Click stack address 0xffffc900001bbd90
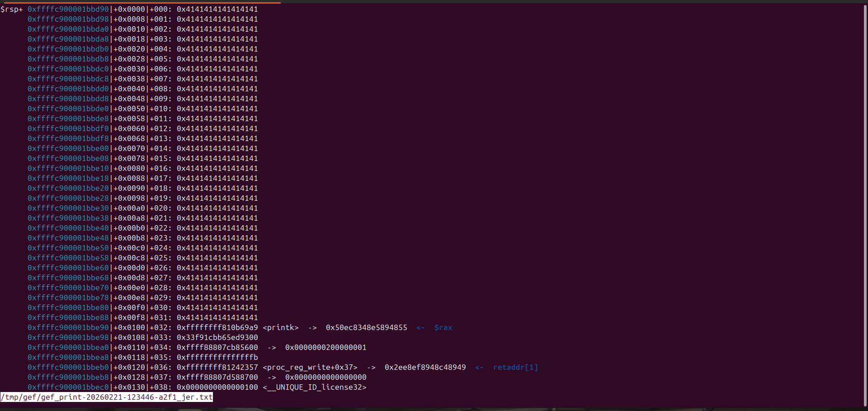The height and width of the screenshot is (411, 868). pyautogui.click(x=68, y=9)
